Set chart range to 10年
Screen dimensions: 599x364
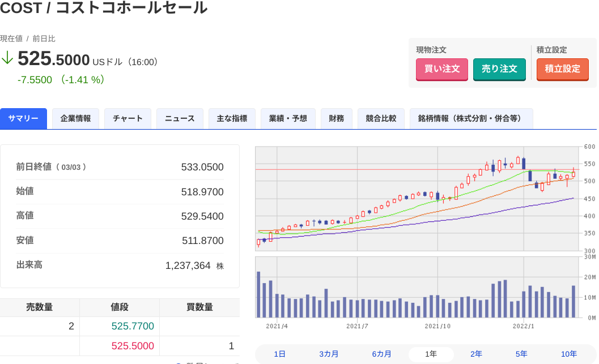pyautogui.click(x=569, y=354)
